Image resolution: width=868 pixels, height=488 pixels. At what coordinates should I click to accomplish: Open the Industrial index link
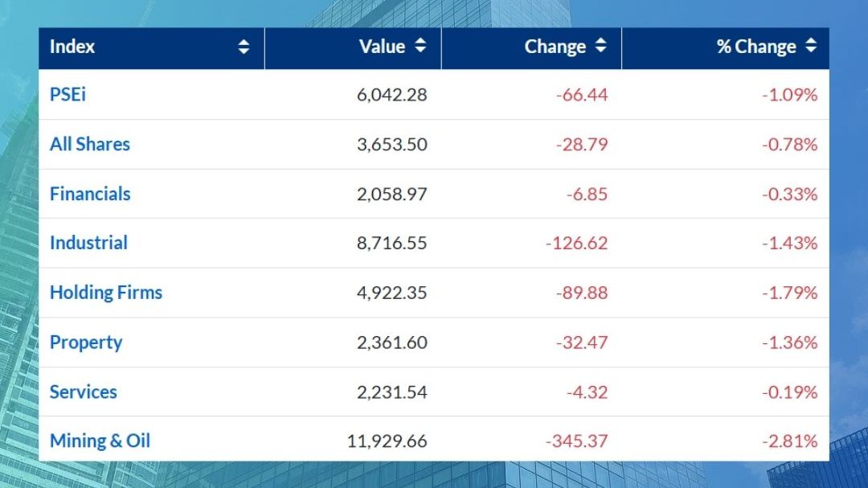point(88,243)
